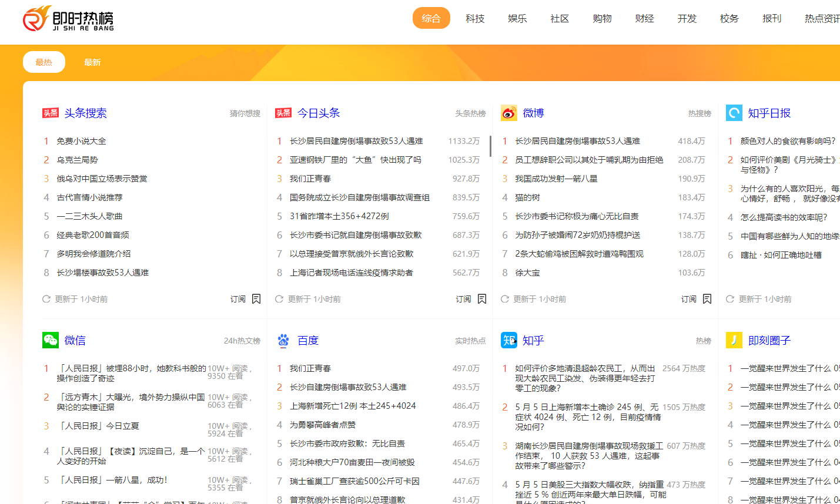Open 「人民日报」今日立夏 article

pyautogui.click(x=98, y=426)
